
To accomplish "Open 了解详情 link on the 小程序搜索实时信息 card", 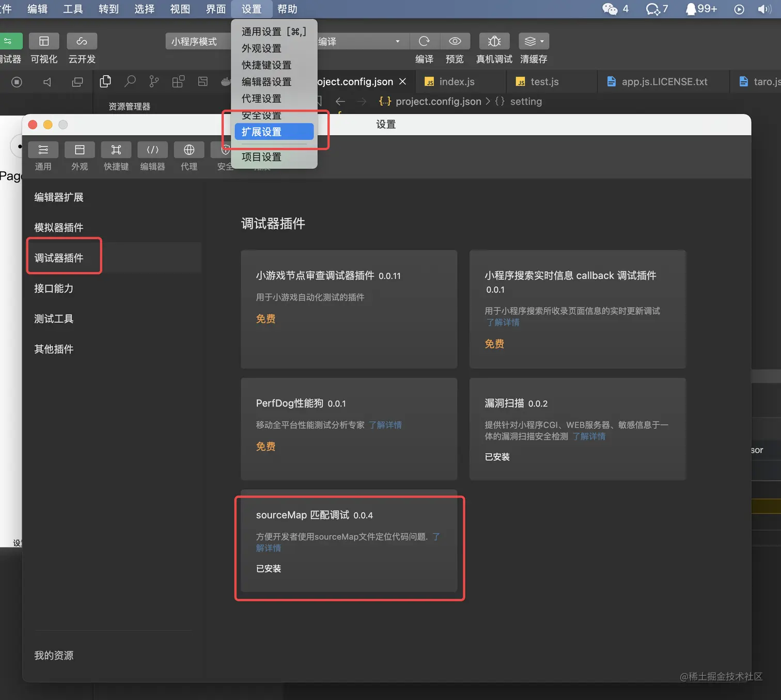I will tap(503, 322).
